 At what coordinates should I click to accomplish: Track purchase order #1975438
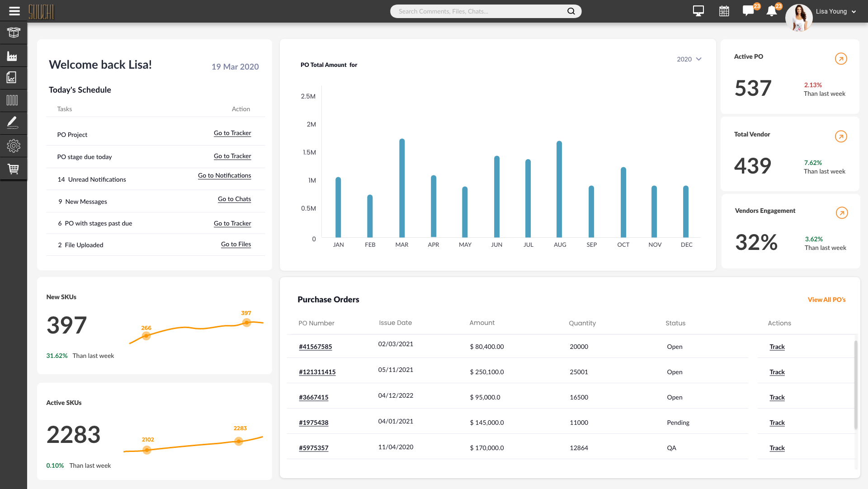777,423
